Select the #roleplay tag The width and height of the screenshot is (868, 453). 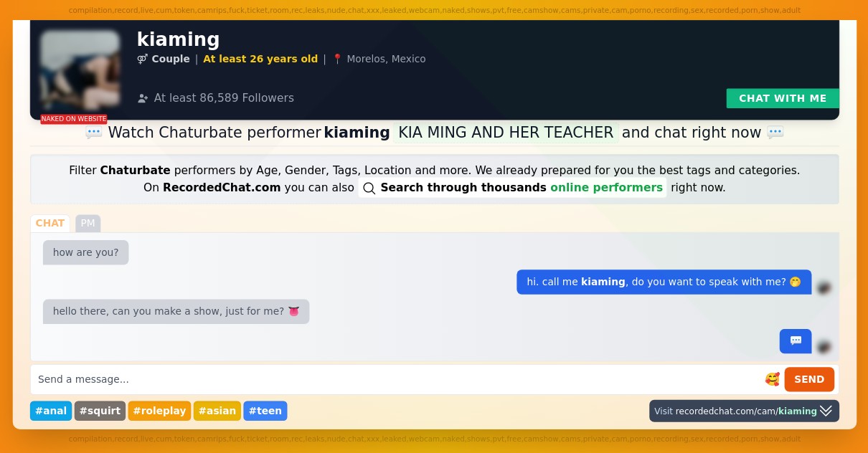coord(159,411)
